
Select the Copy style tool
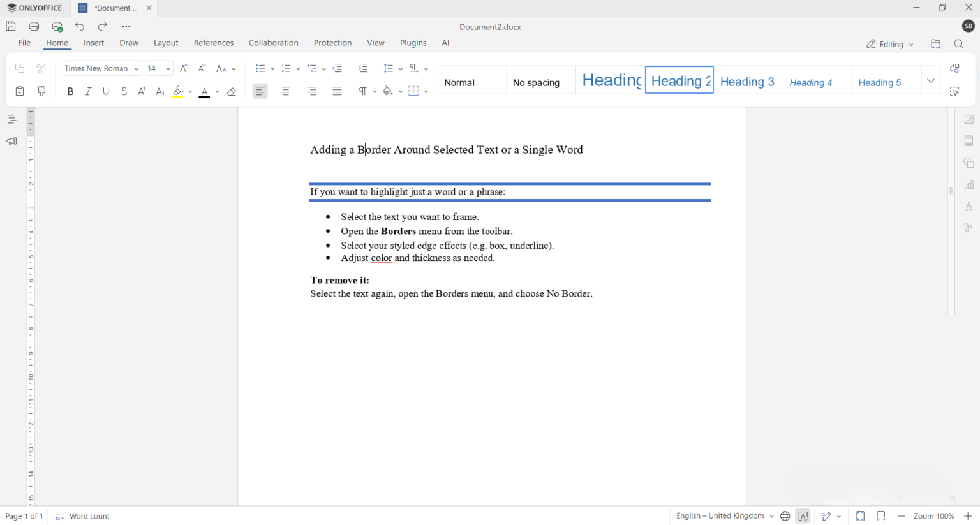(41, 91)
